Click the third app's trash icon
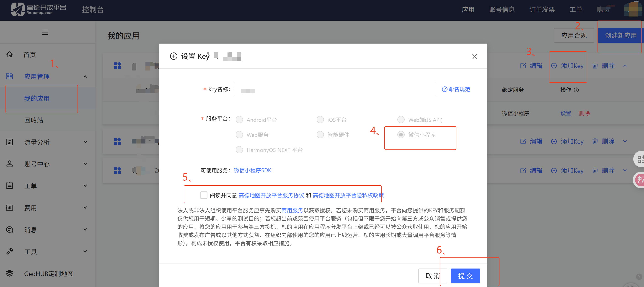 coord(595,171)
